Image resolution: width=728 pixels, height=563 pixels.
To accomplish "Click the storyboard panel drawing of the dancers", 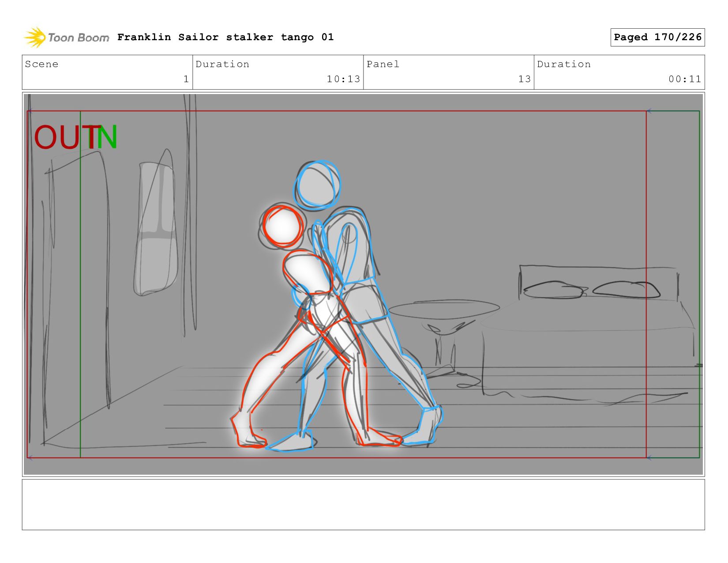I will [x=363, y=284].
